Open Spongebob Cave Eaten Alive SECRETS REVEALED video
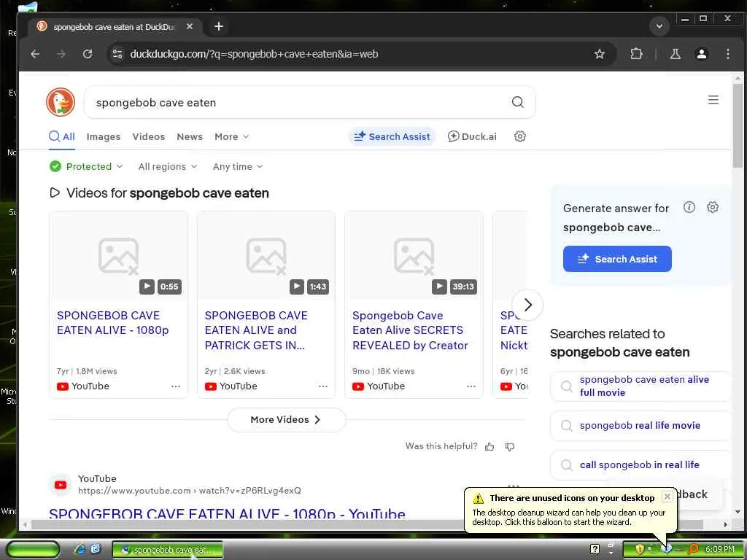 pos(410,330)
